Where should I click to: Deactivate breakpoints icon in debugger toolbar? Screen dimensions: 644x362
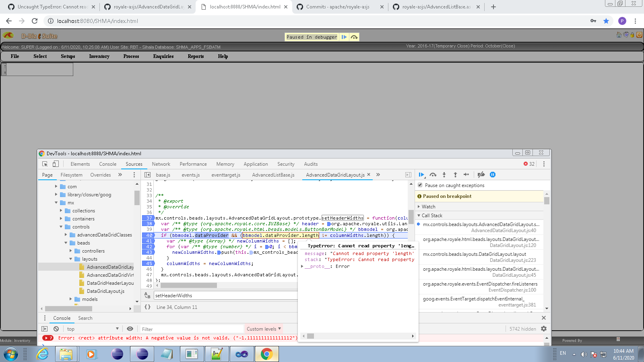point(481,175)
